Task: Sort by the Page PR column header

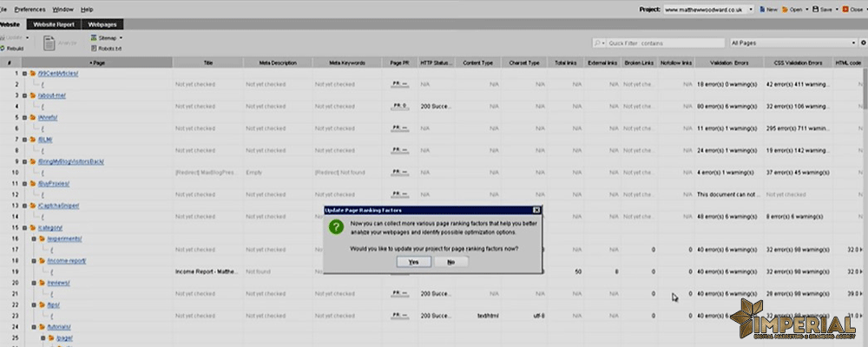Action: click(399, 62)
